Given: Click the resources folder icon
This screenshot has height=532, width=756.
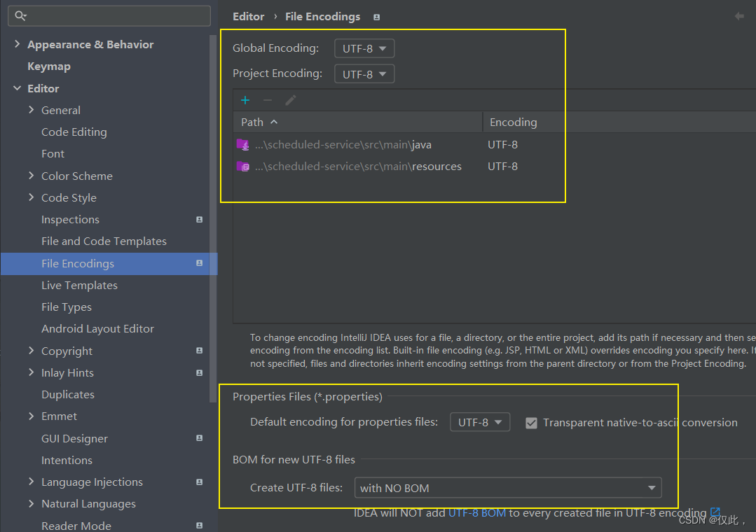Looking at the screenshot, I should click(243, 167).
